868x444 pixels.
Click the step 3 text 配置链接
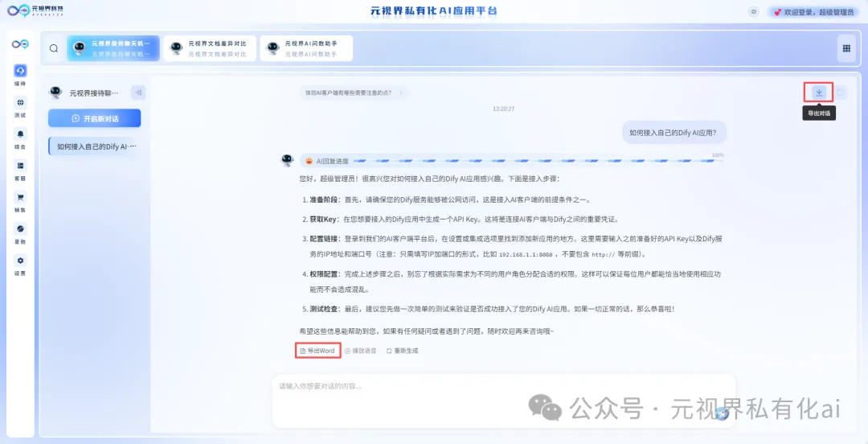tap(324, 238)
